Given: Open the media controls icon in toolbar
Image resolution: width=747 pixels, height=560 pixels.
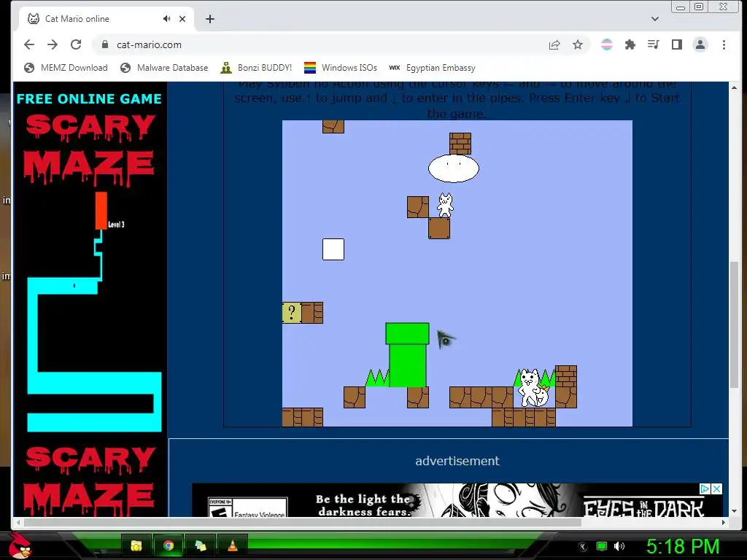Looking at the screenshot, I should 653,44.
